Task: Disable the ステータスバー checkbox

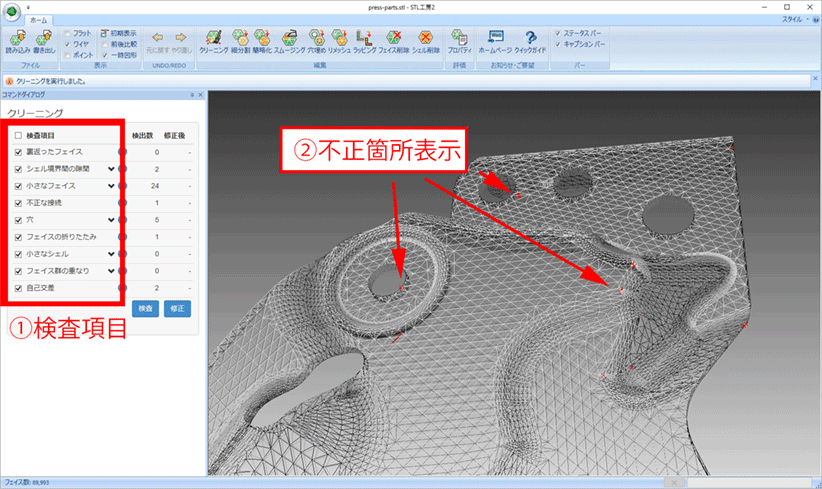Action: click(x=558, y=33)
